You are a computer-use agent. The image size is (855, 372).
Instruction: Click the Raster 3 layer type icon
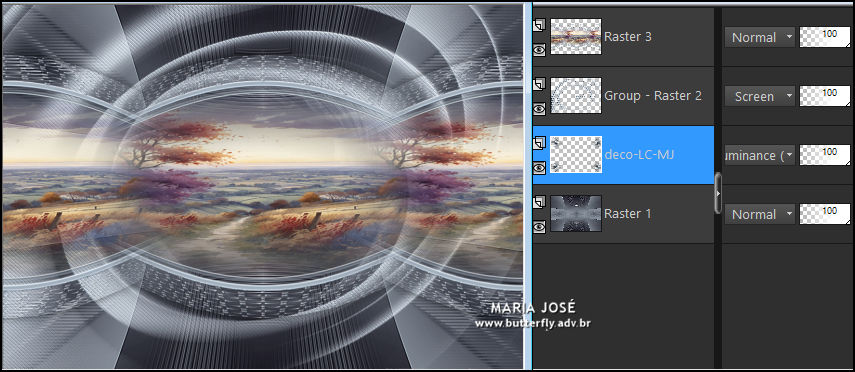(539, 25)
